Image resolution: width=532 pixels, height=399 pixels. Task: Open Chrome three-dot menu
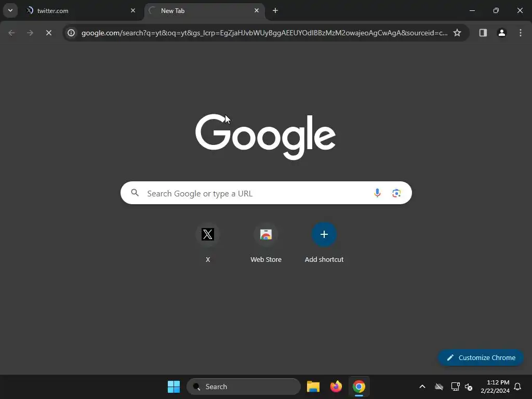click(x=521, y=33)
